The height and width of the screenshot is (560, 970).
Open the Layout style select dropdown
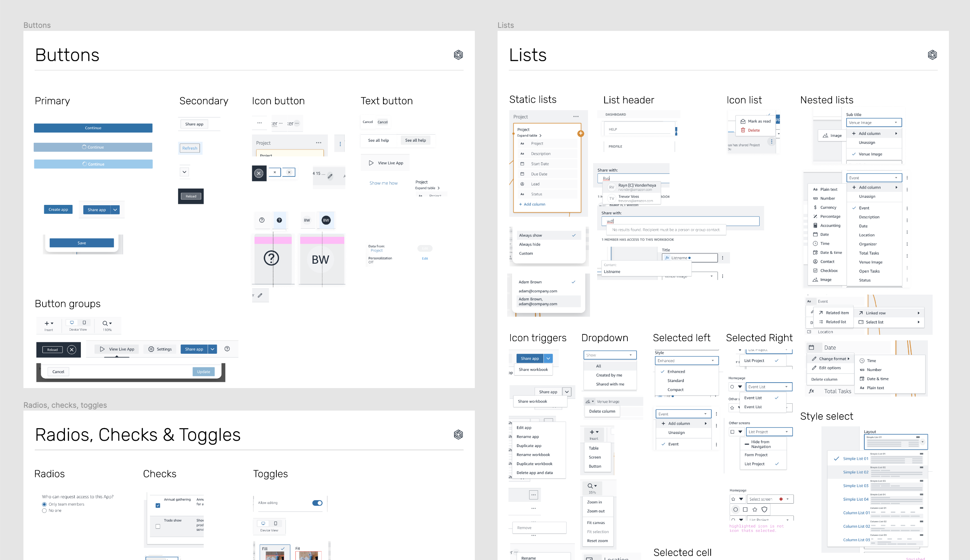click(896, 442)
